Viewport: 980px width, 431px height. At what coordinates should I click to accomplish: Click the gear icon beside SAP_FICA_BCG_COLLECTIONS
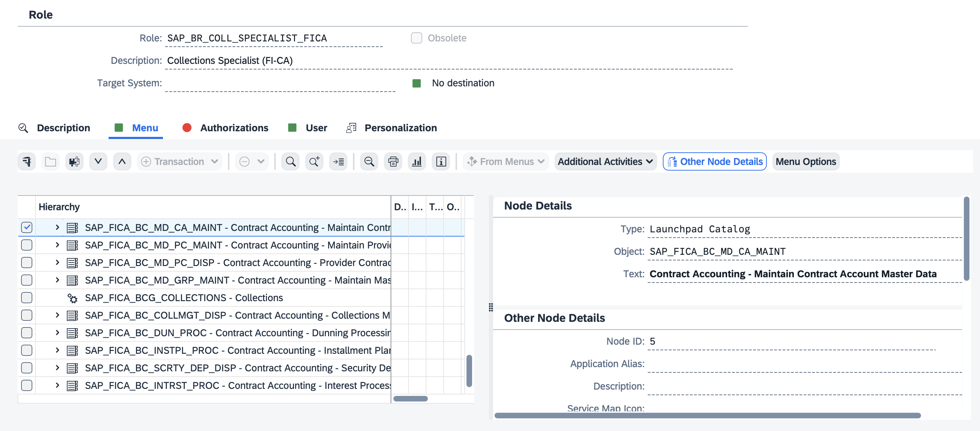coord(72,298)
